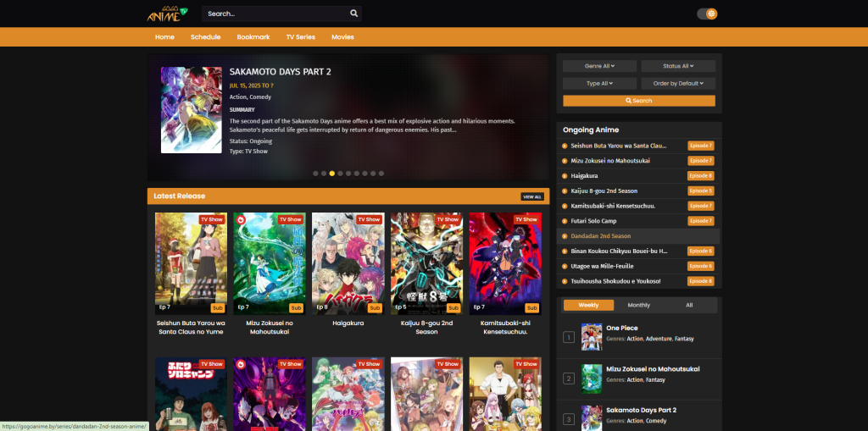
Task: Click Kamitsubaki-shi Kensetsuchuu. in ongoing list
Action: (613, 206)
